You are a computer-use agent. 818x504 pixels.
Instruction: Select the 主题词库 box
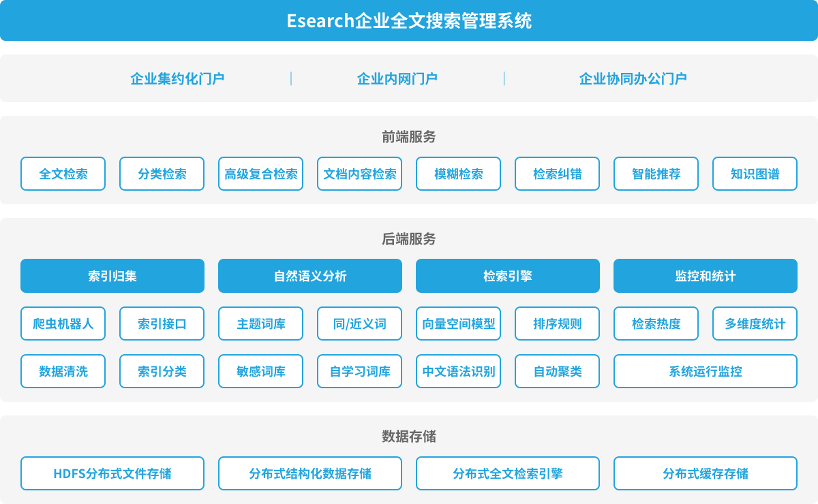(x=260, y=324)
